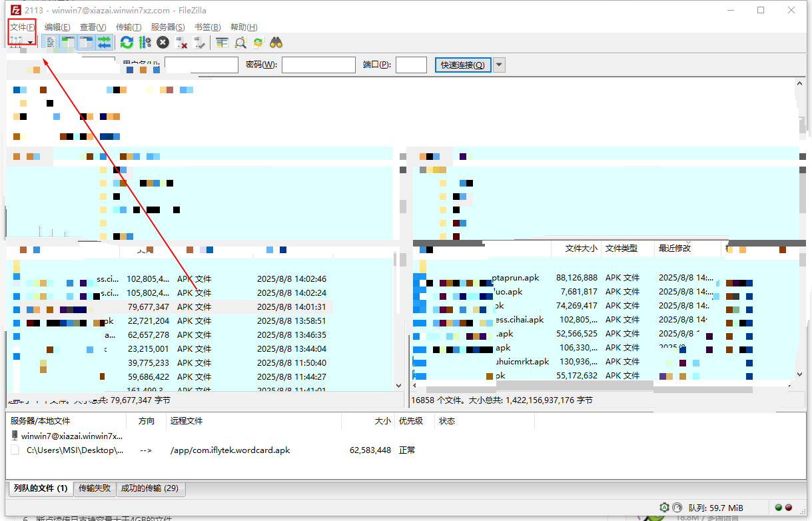Open the 传输 menu
The height and width of the screenshot is (521, 812).
[x=128, y=27]
